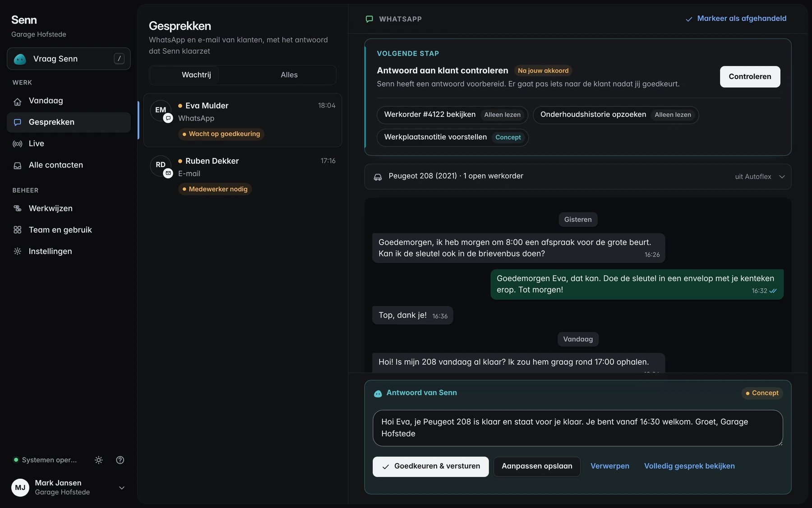Click the MJ avatar
The image size is (812, 508).
click(x=20, y=488)
